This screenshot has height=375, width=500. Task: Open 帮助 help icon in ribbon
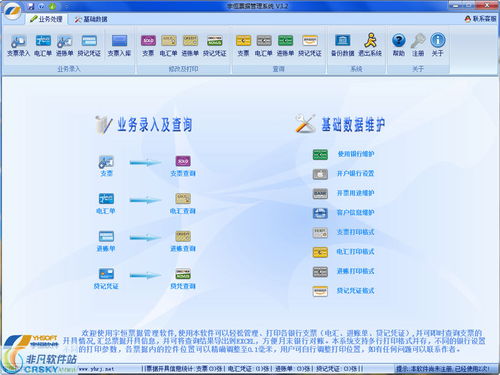(398, 46)
